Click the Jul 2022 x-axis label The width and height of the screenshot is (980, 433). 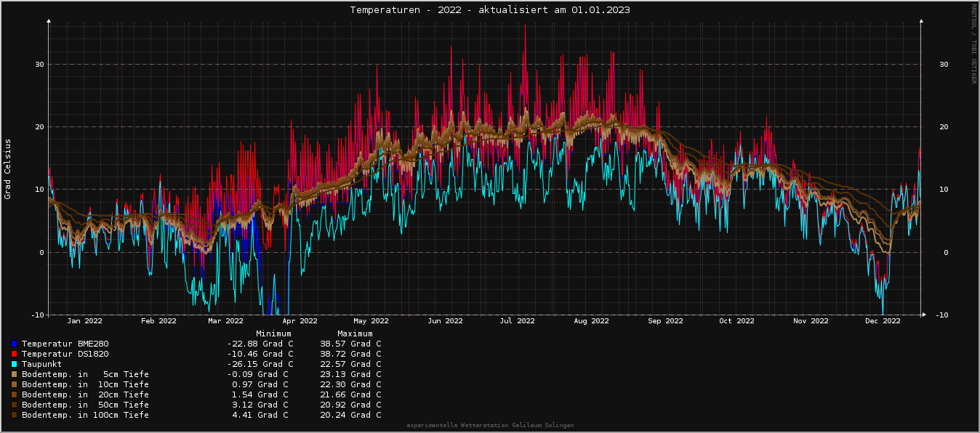517,320
